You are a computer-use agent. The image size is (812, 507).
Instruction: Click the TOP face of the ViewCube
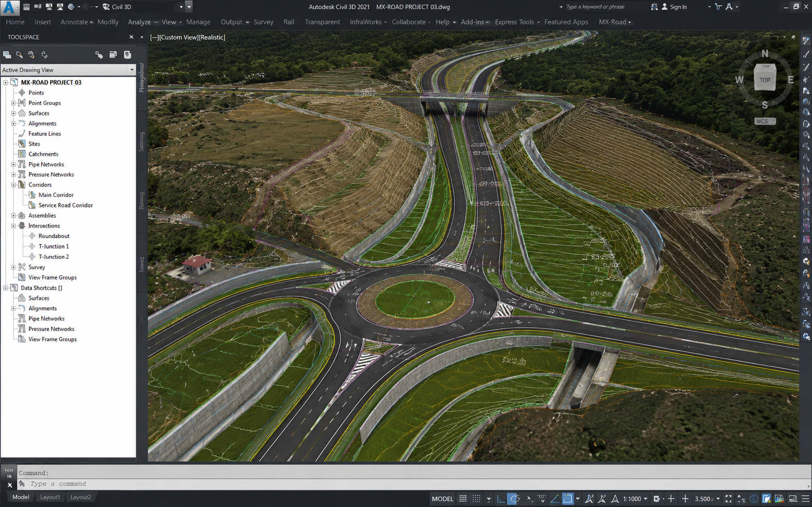765,80
